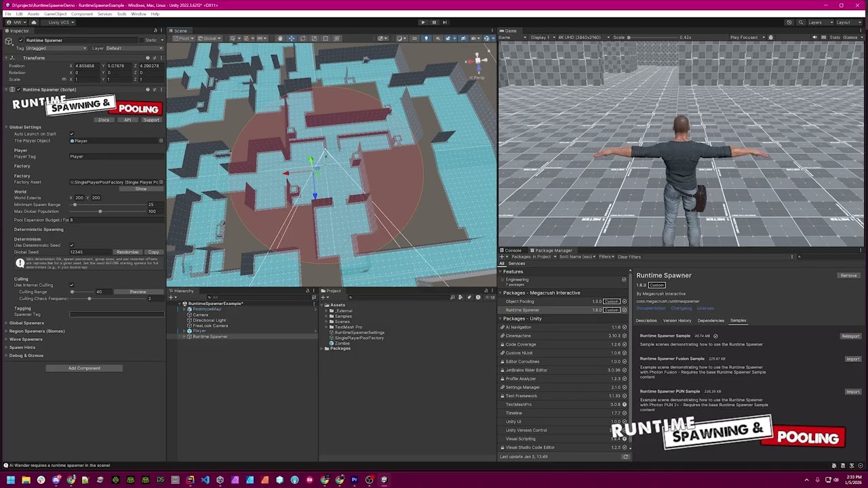Screen dimensions: 868x488
Task: Select the Move tool in Scene toolbar
Action: pyautogui.click(x=292, y=38)
